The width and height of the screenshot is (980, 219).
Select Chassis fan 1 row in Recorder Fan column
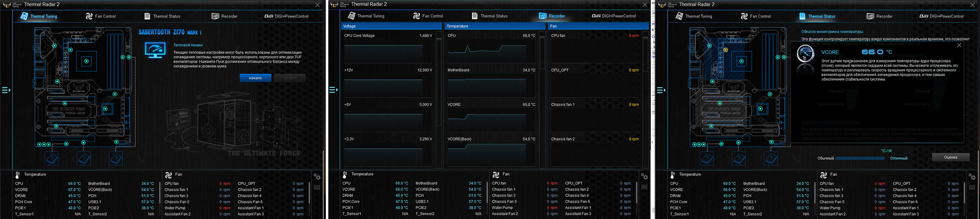click(595, 105)
